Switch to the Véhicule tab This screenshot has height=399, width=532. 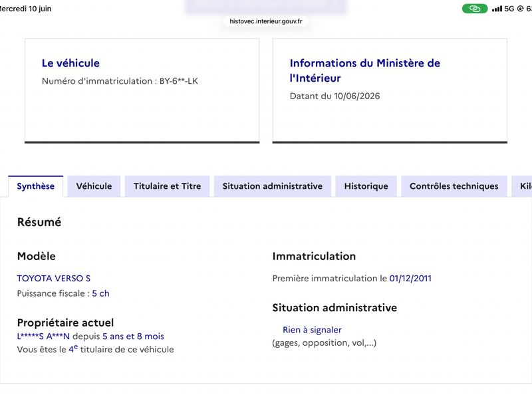94,186
